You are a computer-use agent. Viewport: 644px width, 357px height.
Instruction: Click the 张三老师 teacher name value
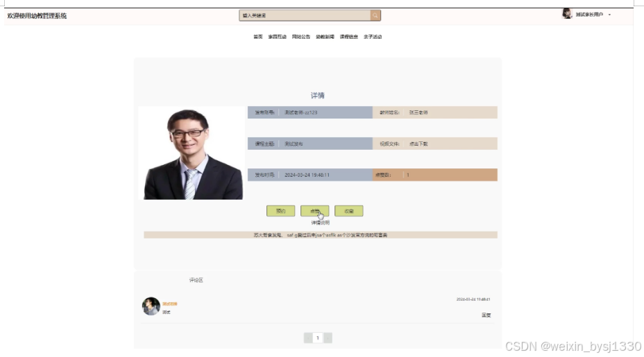point(418,112)
